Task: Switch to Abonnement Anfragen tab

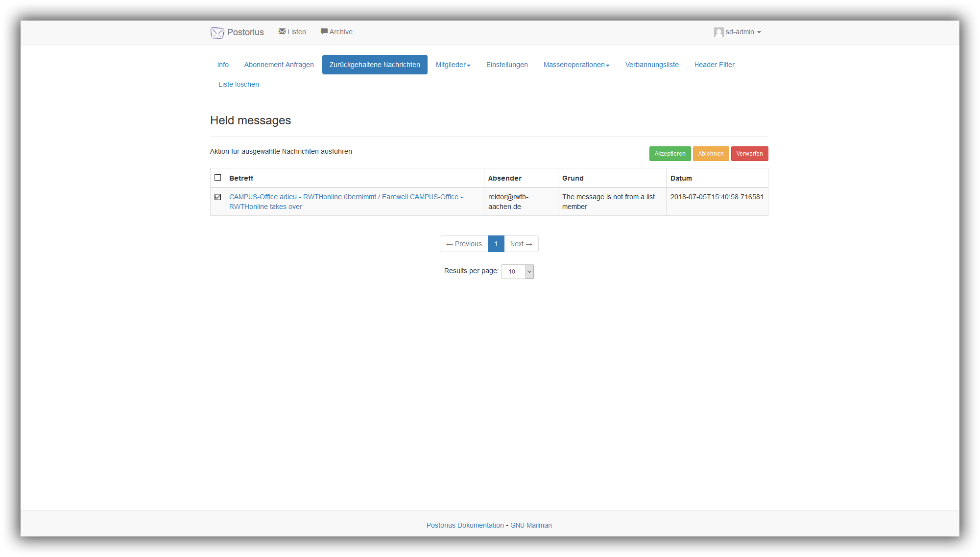Action: point(279,65)
